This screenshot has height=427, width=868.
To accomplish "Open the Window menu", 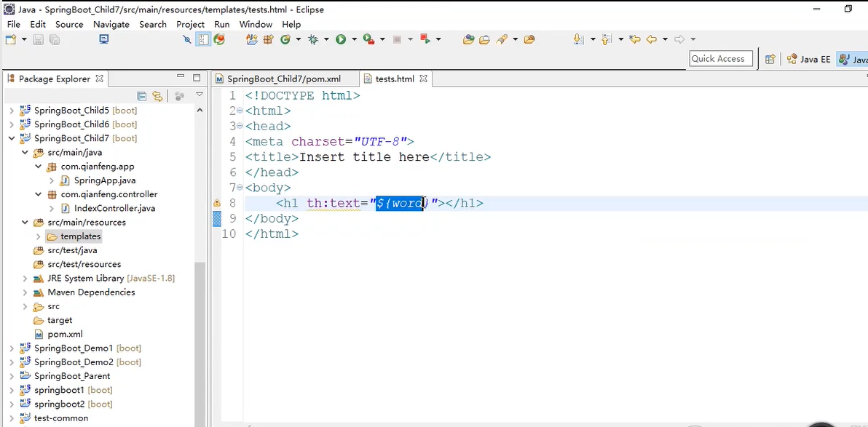I will [x=256, y=24].
